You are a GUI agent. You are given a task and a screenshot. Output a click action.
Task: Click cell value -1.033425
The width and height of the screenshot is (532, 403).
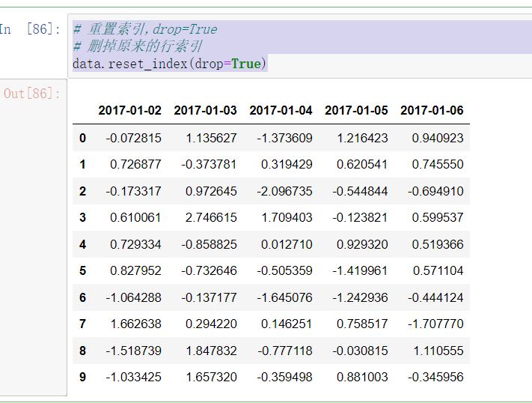click(133, 378)
